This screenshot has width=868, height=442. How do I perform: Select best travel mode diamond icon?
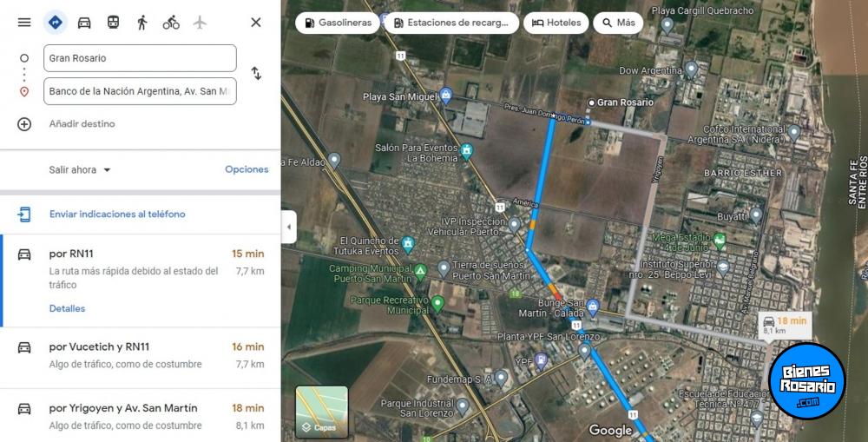[56, 23]
